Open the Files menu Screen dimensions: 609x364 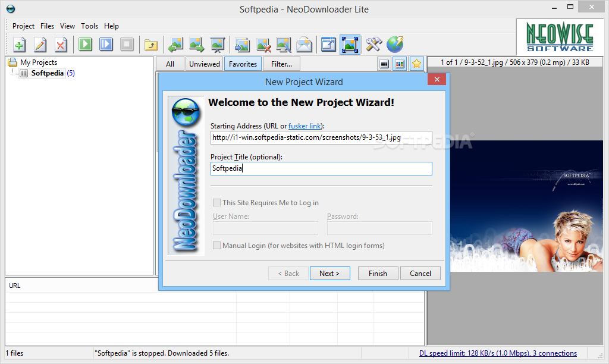(47, 26)
